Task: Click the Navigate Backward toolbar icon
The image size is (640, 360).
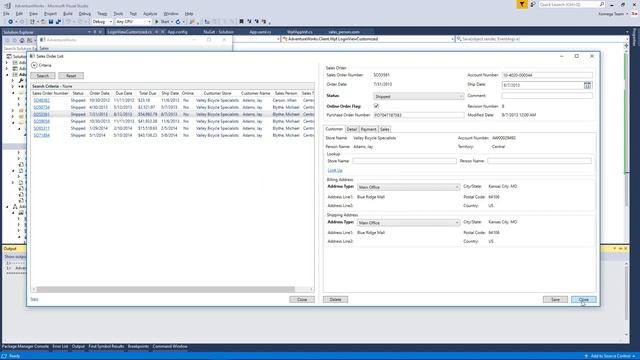Action: 11,22
